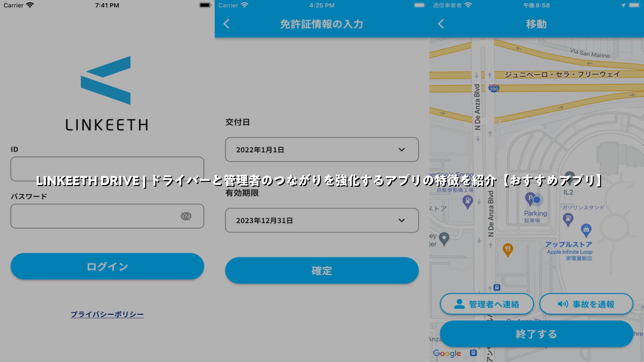Click the Google logo on map
Screen dimensions: 644x362
pyautogui.click(x=447, y=353)
